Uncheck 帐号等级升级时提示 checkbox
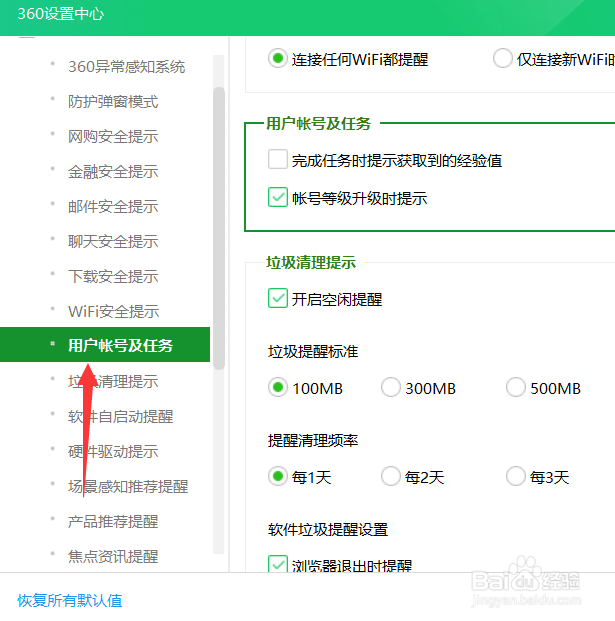The image size is (615, 621). tap(278, 197)
